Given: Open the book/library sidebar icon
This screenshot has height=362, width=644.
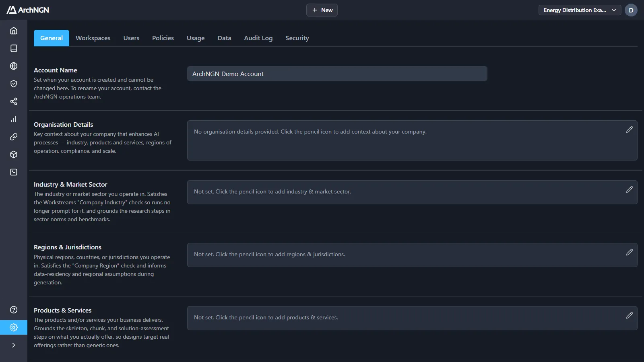Looking at the screenshot, I should [x=14, y=48].
